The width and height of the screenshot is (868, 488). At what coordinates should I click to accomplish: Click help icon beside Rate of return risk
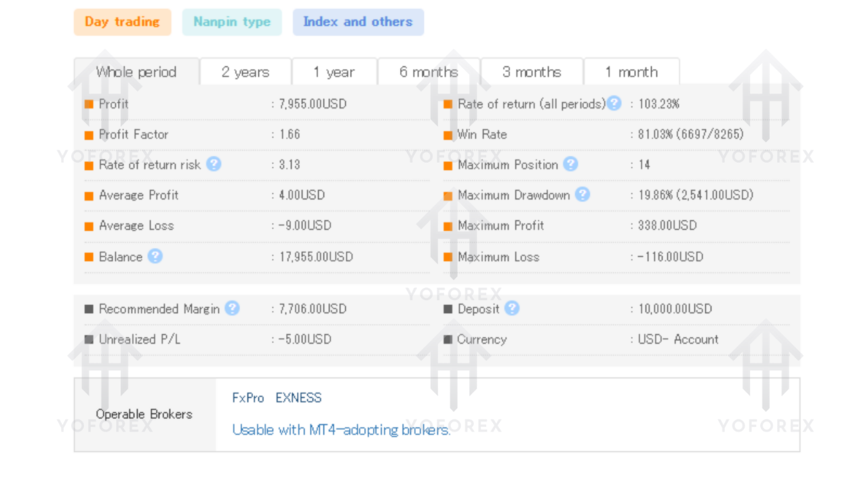(x=214, y=164)
